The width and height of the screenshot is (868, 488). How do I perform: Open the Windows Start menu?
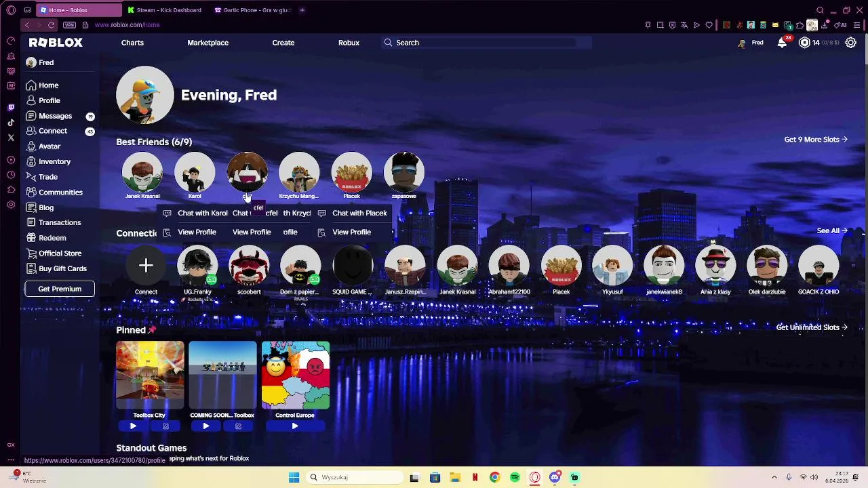pyautogui.click(x=294, y=477)
